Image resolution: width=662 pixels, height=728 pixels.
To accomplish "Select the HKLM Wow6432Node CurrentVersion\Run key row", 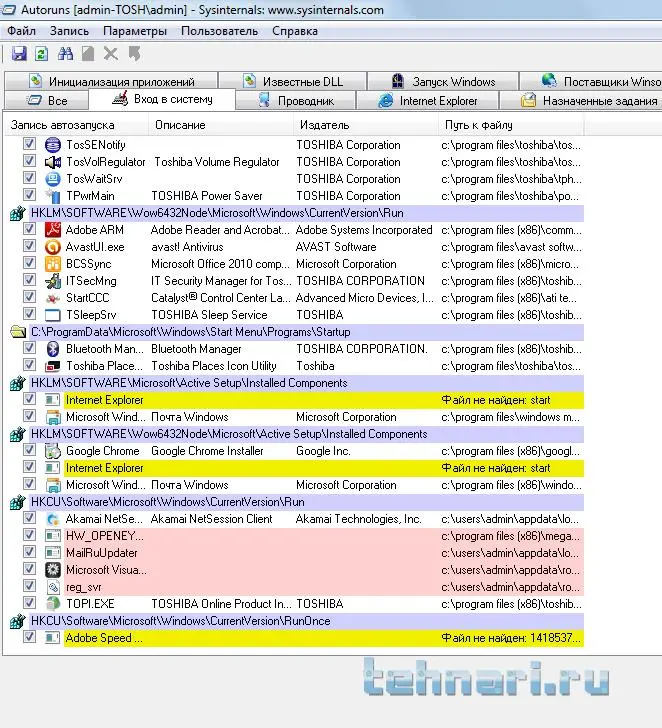I will [306, 213].
